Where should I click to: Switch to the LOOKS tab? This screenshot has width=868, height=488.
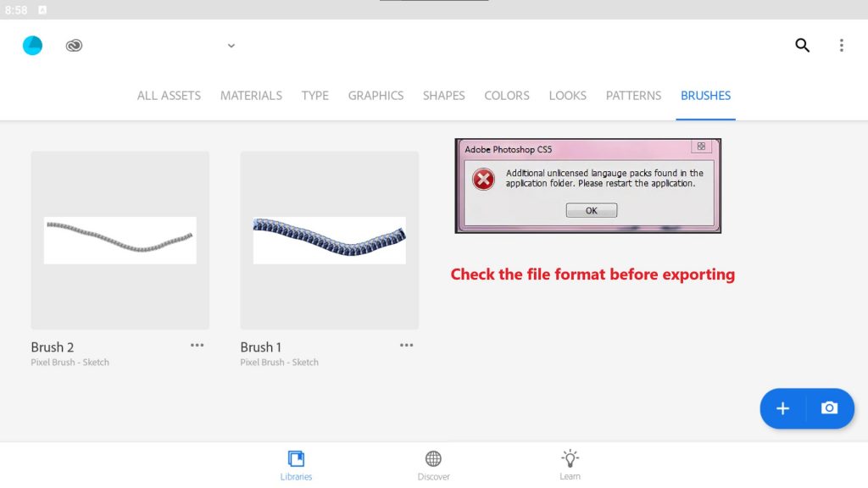coord(567,96)
